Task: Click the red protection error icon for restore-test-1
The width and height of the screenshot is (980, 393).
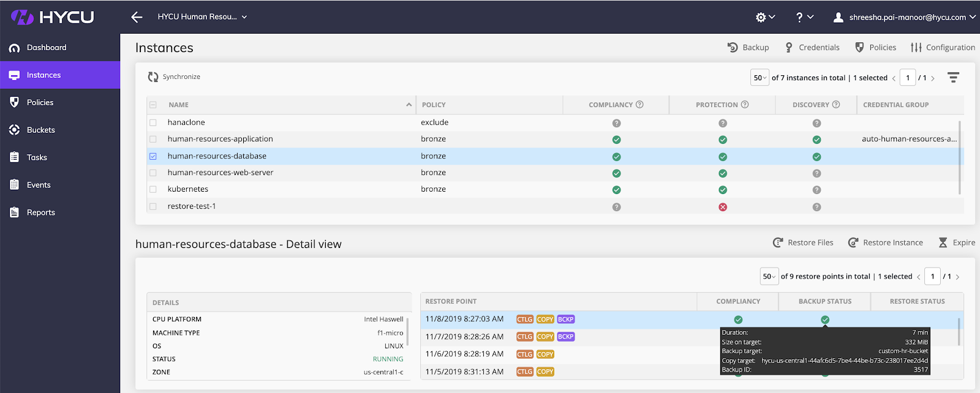Action: [x=723, y=207]
